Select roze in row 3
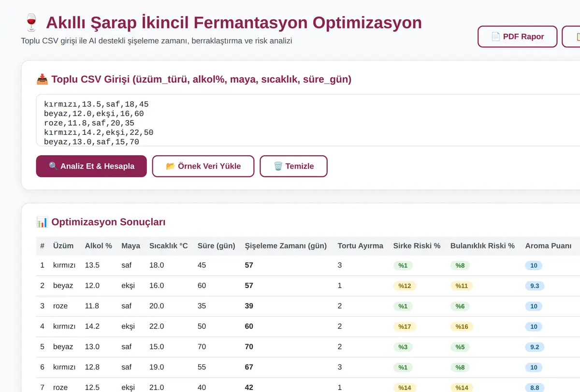This screenshot has height=392, width=580. pos(60,306)
